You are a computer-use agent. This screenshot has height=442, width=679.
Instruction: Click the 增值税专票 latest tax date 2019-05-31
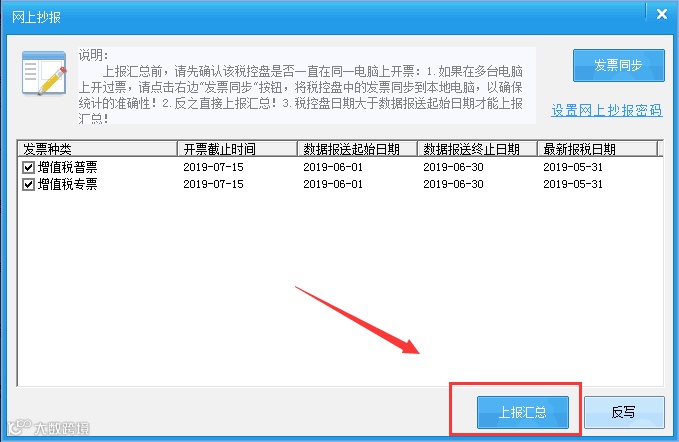point(573,184)
